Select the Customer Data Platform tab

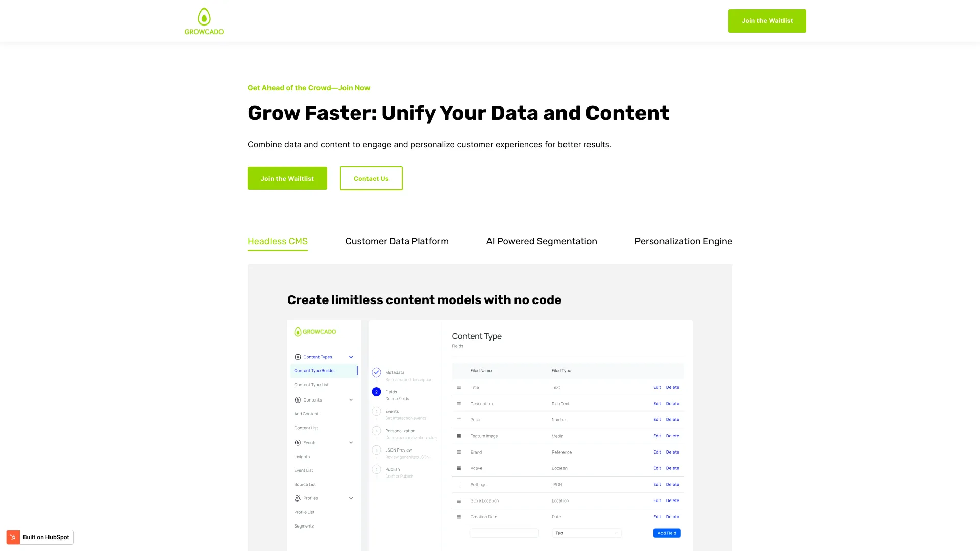click(397, 241)
